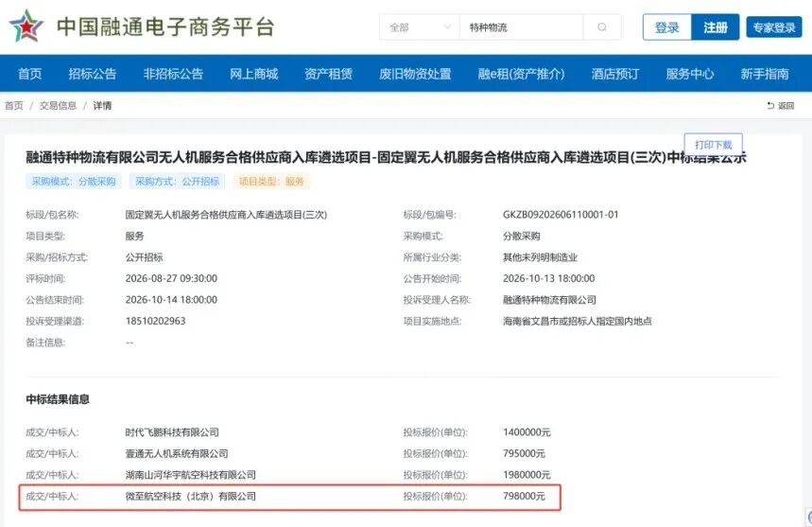Click the platform star logo icon
This screenshot has height=527, width=812.
[x=26, y=26]
